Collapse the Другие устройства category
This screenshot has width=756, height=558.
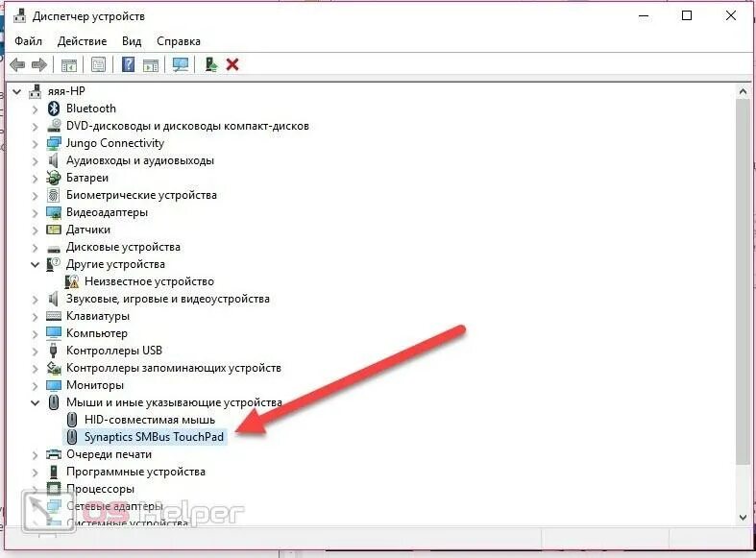point(35,264)
